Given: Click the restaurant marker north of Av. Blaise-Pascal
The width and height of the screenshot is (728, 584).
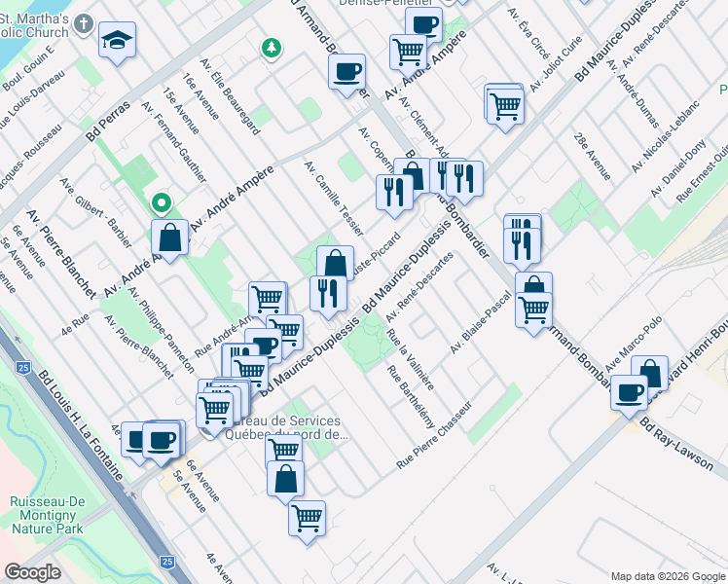Looking at the screenshot, I should [x=522, y=248].
